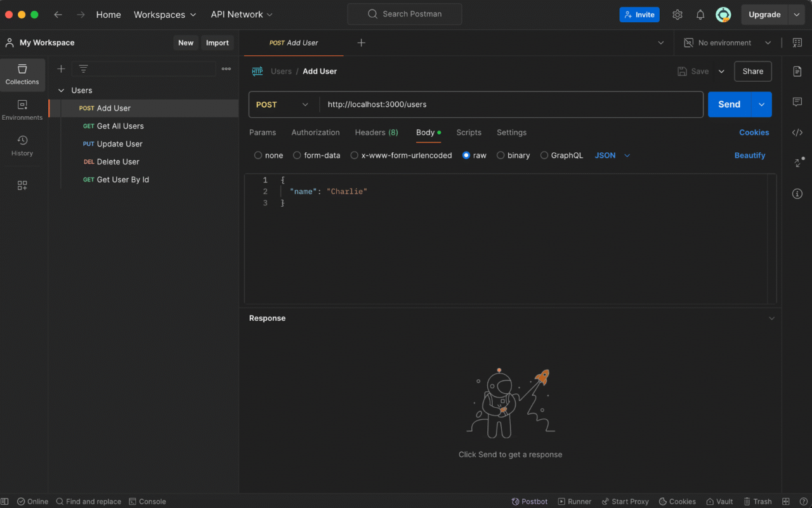The image size is (812, 508).
Task: Switch to the Params tab
Action: pos(263,133)
